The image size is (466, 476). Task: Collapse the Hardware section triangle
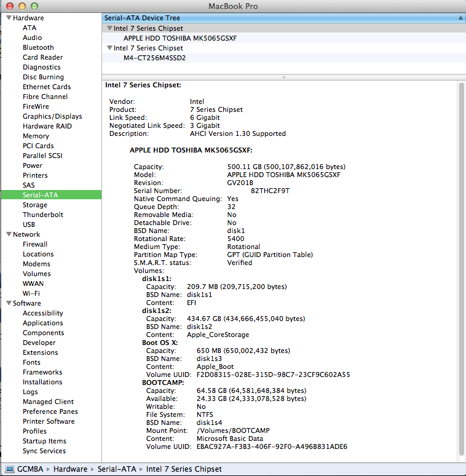9,18
